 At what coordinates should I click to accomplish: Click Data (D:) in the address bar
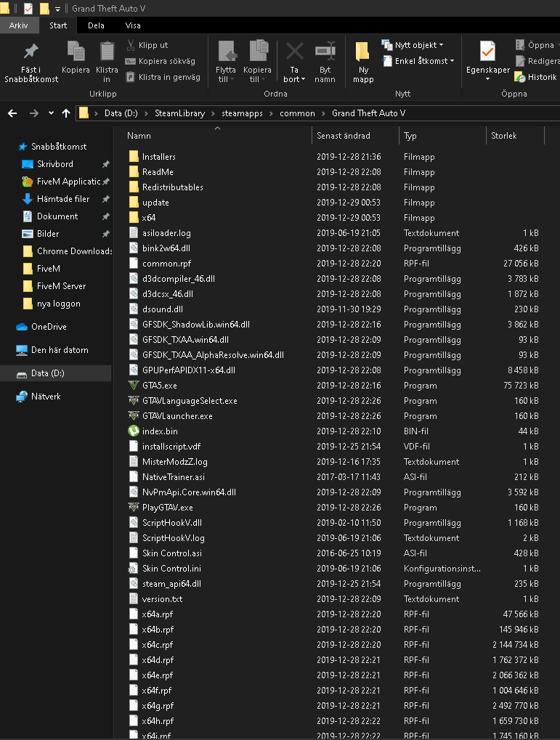pyautogui.click(x=121, y=113)
